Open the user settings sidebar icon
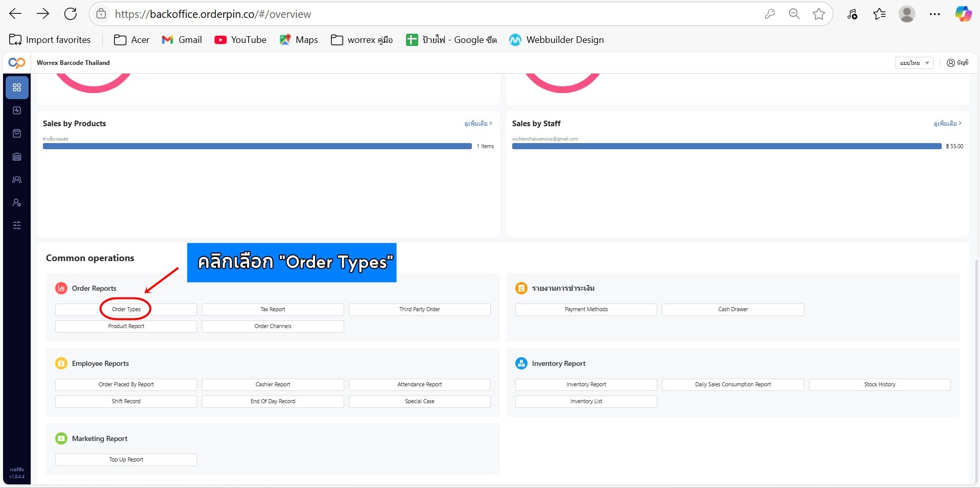 pyautogui.click(x=17, y=203)
